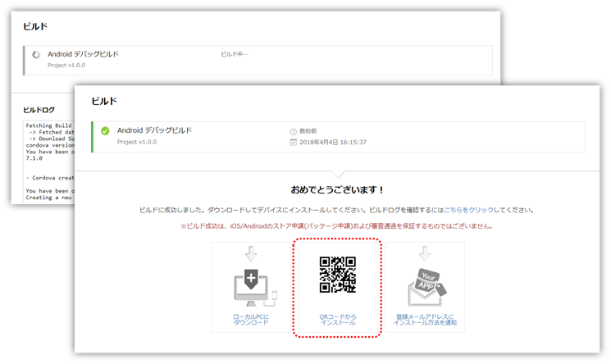The image size is (611, 364).
Task: Select Android デバッグビルド entry in back window
Action: 83,54
